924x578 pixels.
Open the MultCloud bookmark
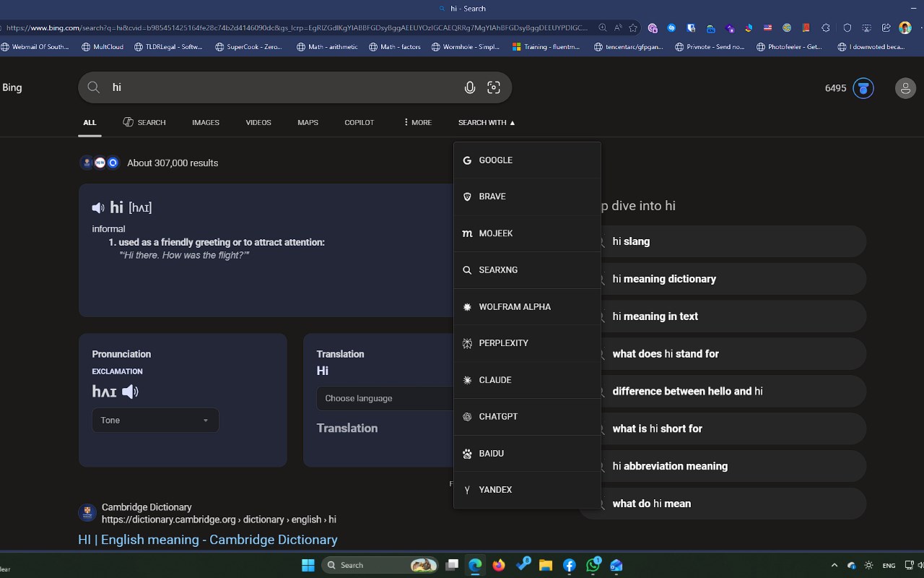(103, 47)
